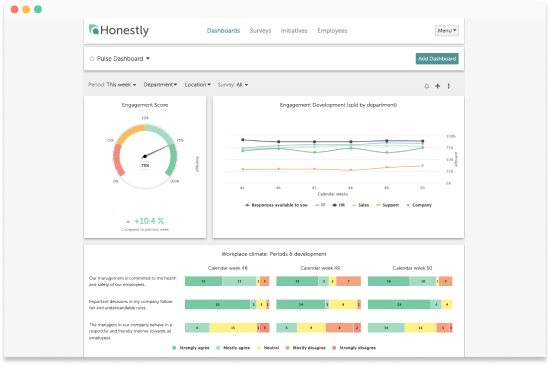This screenshot has width=550, height=365.
Task: Click dark green bar, important decisions row, week 50
Action: (399, 305)
